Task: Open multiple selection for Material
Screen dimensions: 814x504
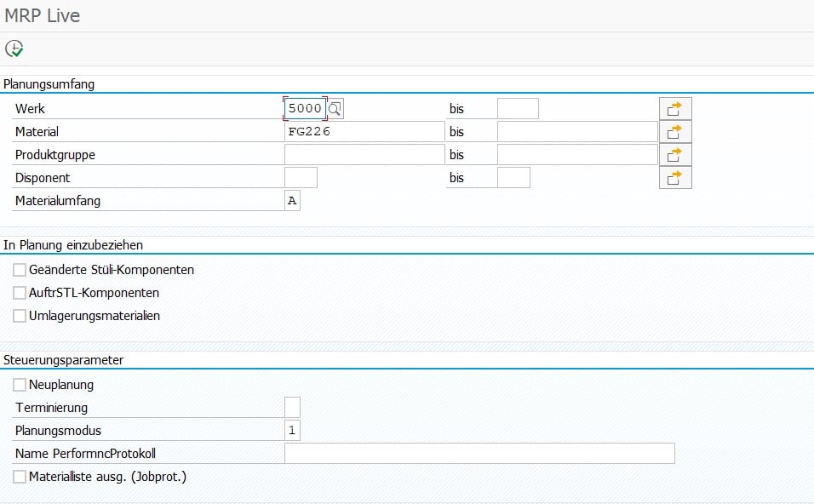Action: pos(676,131)
